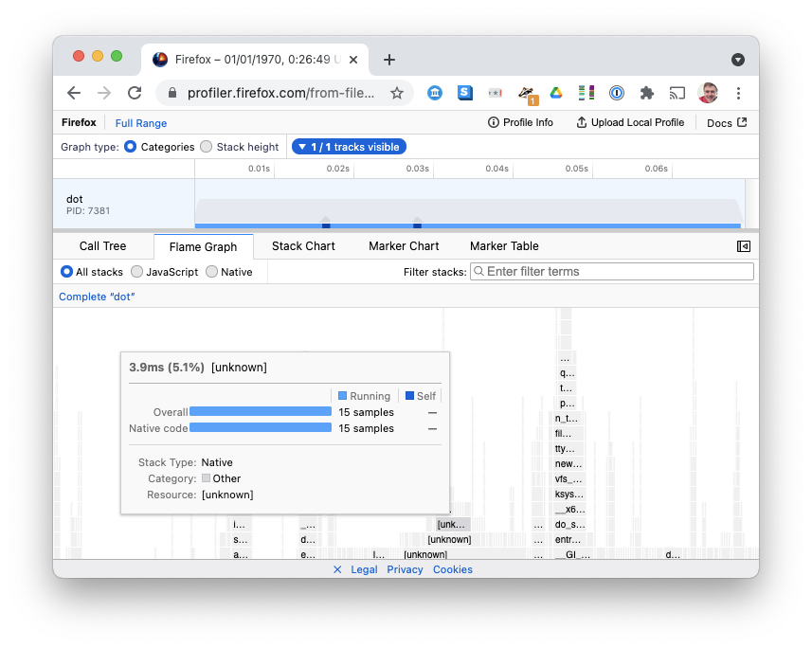The width and height of the screenshot is (812, 648).
Task: Click the __GI_... flame graph box
Action: point(572,555)
